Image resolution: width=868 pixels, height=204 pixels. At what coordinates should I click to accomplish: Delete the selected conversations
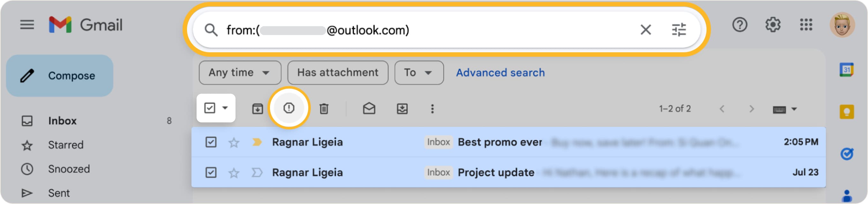(324, 108)
